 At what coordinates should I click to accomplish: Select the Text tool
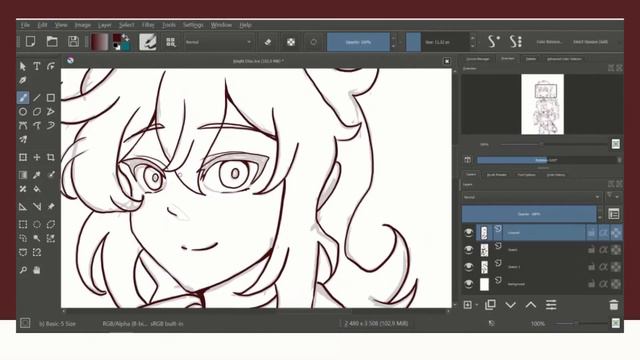coord(37,66)
